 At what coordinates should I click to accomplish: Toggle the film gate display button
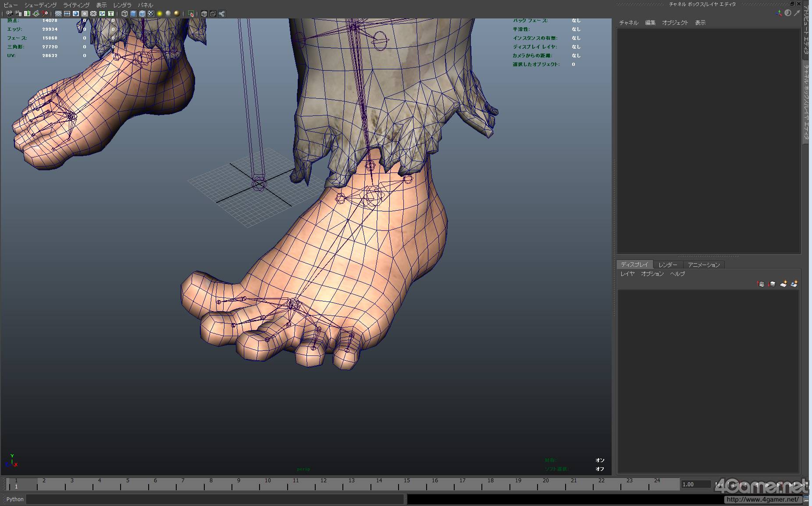coord(67,14)
